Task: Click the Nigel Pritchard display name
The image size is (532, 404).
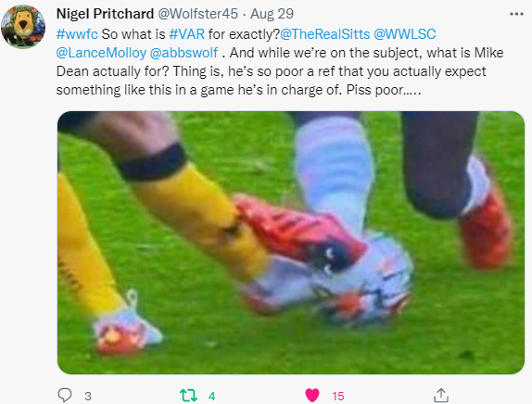Action: point(105,14)
